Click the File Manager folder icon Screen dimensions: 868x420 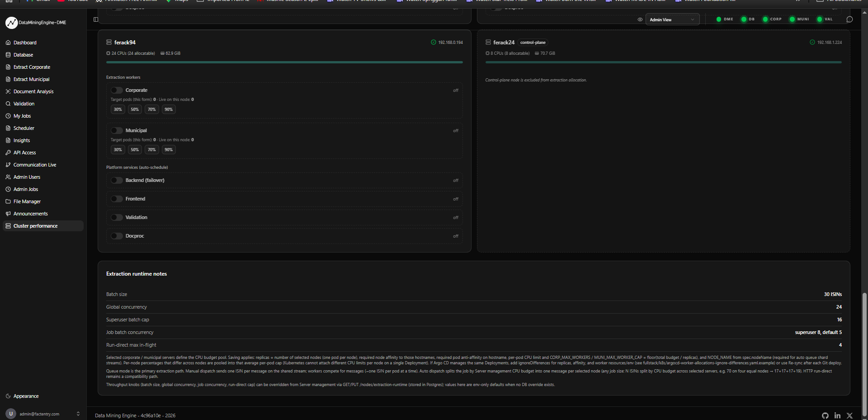[x=8, y=201]
